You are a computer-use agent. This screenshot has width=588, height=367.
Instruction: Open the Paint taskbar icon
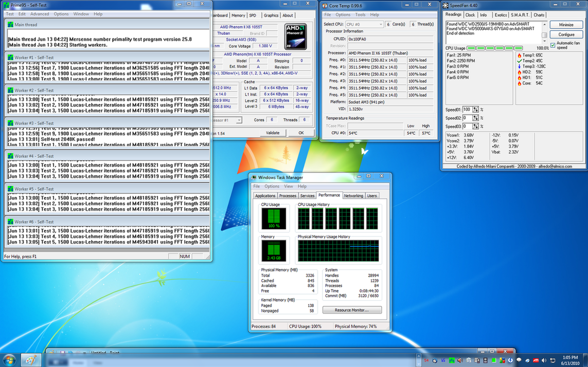tap(30, 360)
